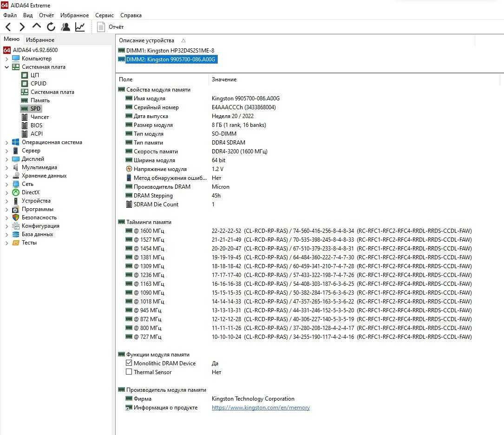Click the Дисплей monitor icon
Screen dimensions: 504x435
(16, 159)
